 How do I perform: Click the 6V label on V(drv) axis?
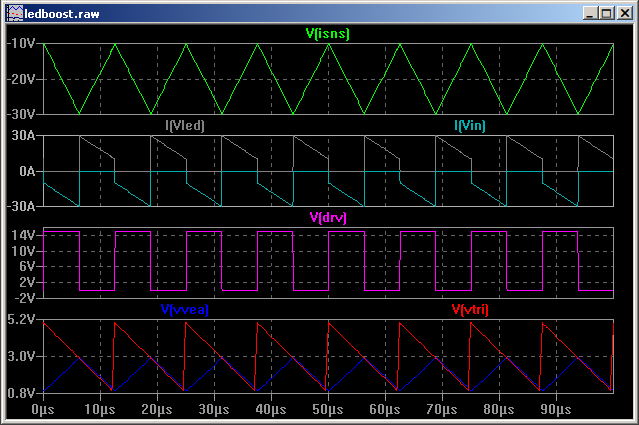pyautogui.click(x=28, y=267)
